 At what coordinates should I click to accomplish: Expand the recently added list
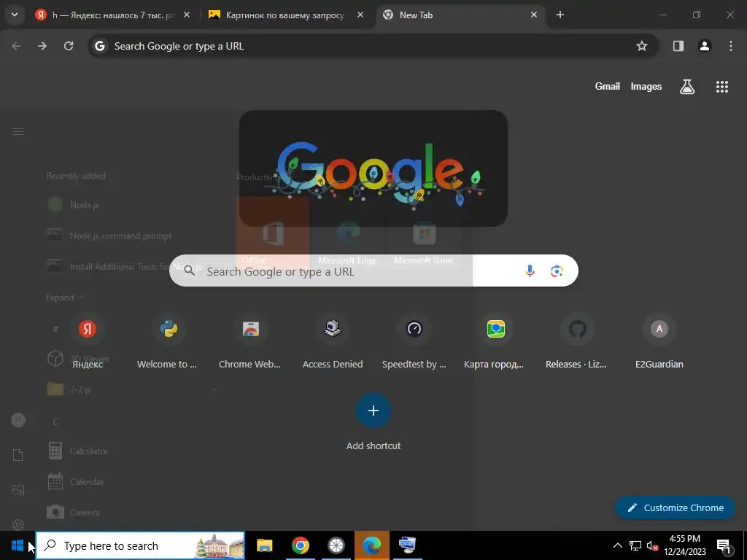(x=65, y=297)
